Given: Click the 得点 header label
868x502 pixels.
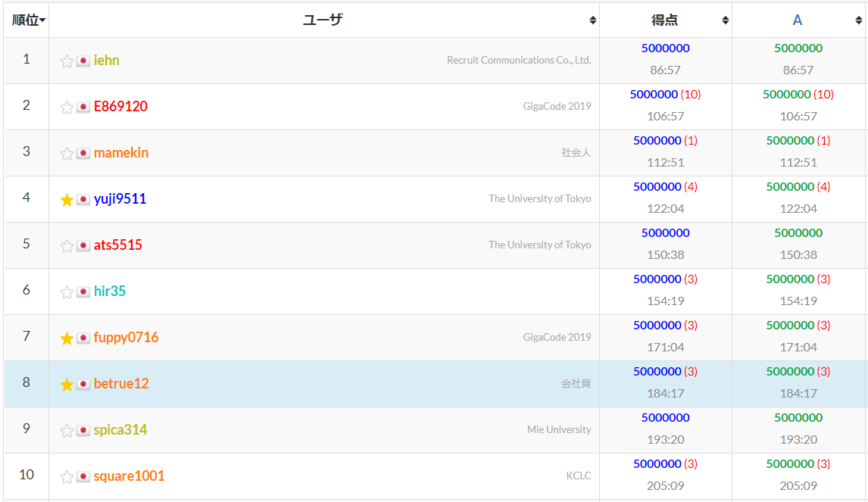Looking at the screenshot, I should pyautogui.click(x=664, y=20).
